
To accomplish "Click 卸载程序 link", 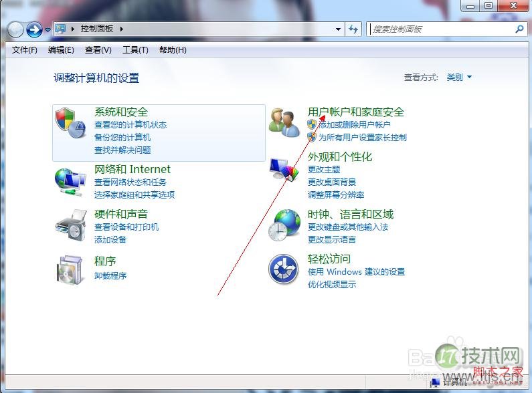I will click(x=110, y=276).
